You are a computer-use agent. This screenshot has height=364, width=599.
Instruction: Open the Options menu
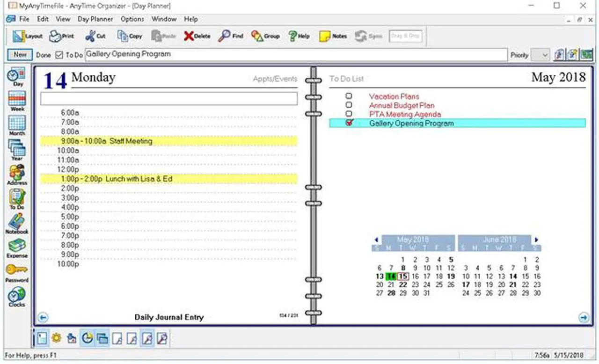(x=132, y=19)
